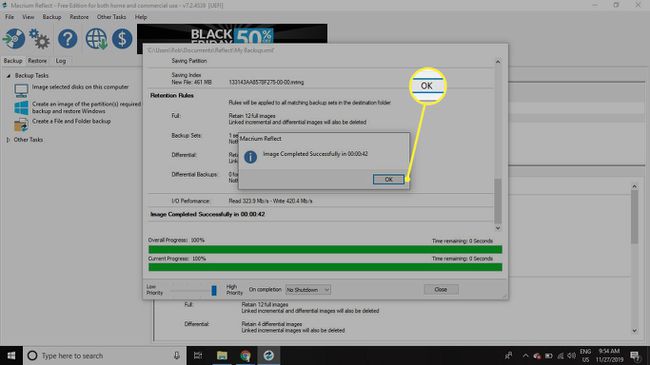Image resolution: width=650 pixels, height=365 pixels.
Task: Open File Explorer from the taskbar
Action: coord(222,355)
